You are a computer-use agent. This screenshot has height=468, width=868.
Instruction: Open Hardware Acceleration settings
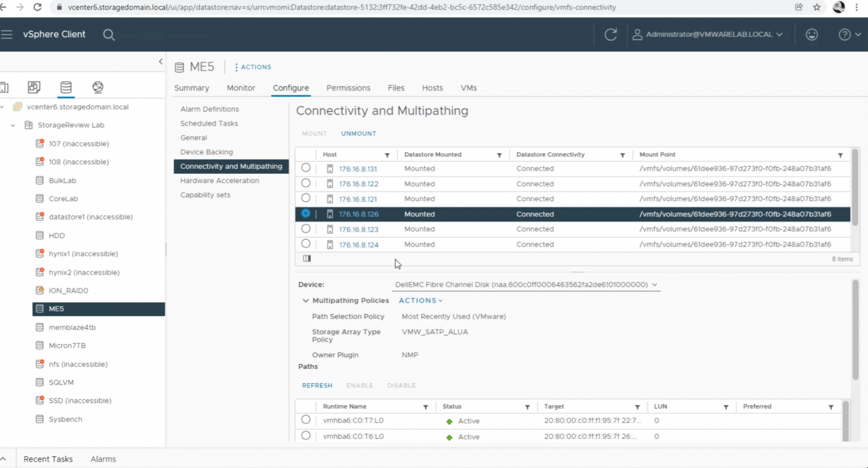point(220,181)
